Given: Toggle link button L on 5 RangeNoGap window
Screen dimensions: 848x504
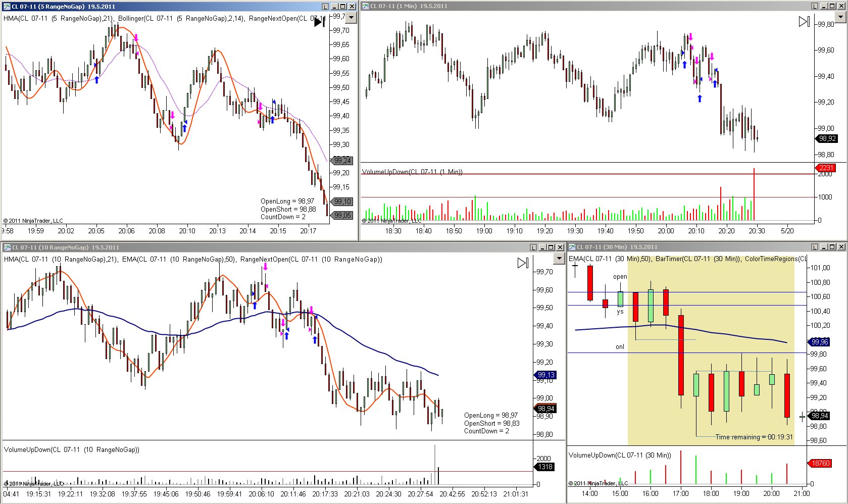Looking at the screenshot, I should coord(325,7).
